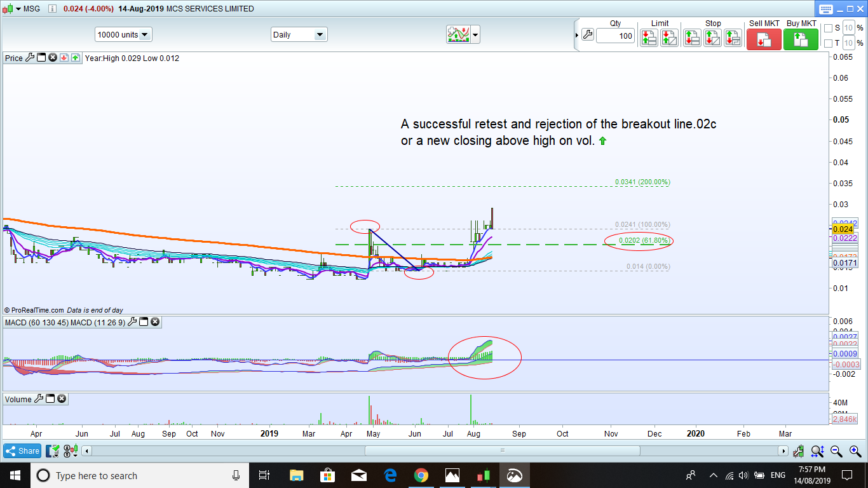Viewport: 868px width, 488px height.
Task: Click the go-to-latest-bar icon
Action: point(799,451)
